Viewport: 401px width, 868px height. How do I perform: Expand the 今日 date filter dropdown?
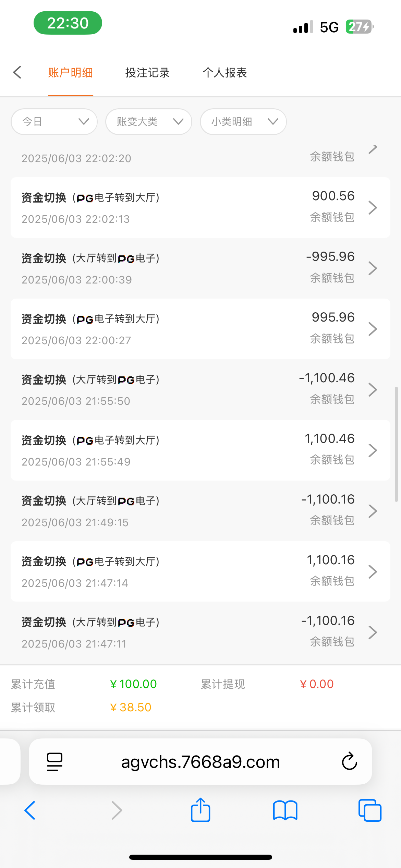point(54,122)
